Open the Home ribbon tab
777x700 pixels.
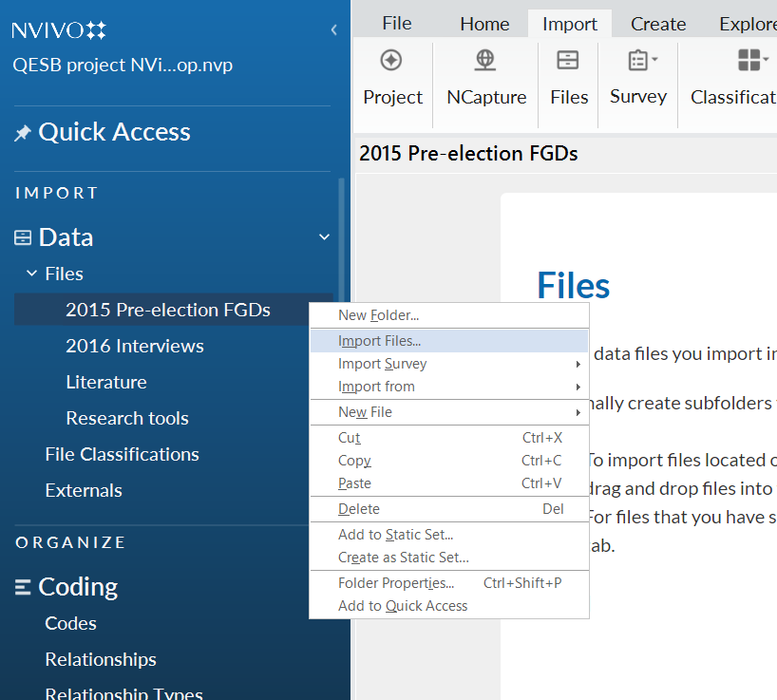pyautogui.click(x=484, y=24)
